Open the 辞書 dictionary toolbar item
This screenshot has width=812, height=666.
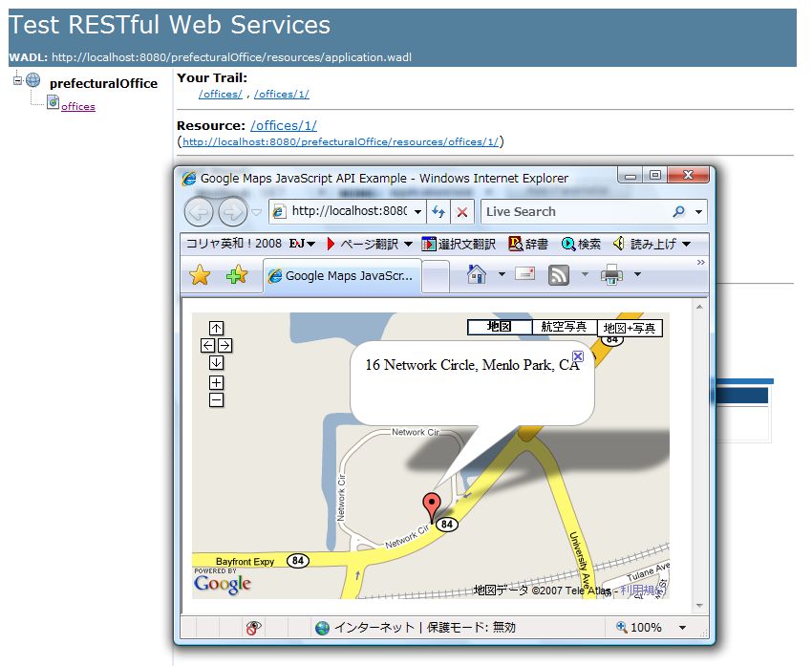click(x=528, y=245)
